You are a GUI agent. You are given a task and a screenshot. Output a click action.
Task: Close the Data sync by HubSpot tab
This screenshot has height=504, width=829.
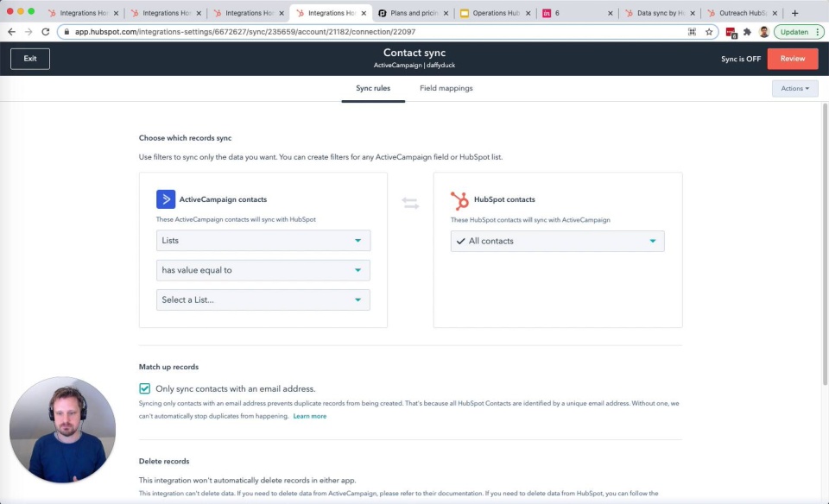click(692, 13)
